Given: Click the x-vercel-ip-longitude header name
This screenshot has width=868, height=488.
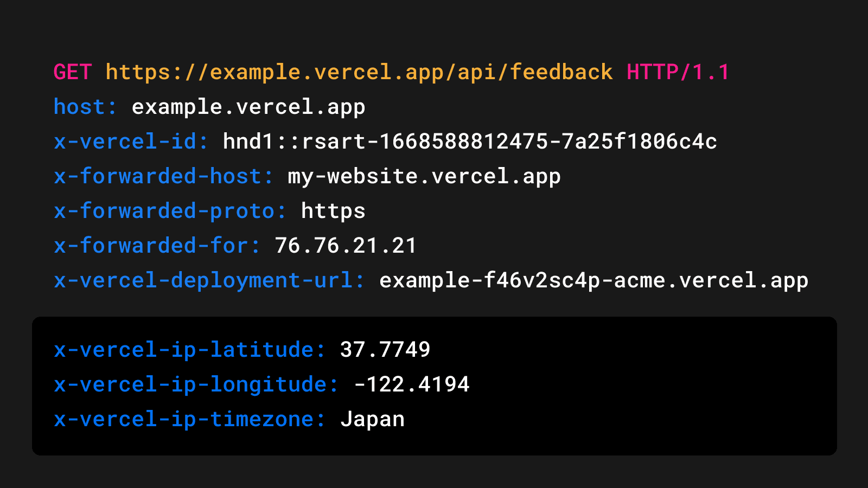Looking at the screenshot, I should 196,384.
